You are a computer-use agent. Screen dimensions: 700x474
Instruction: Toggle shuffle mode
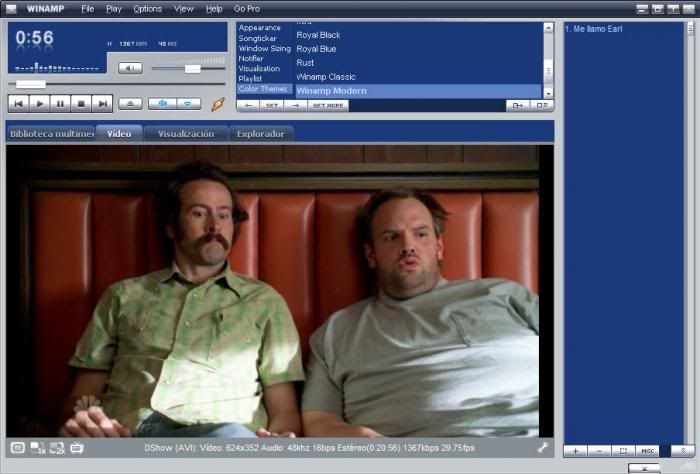[x=162, y=104]
